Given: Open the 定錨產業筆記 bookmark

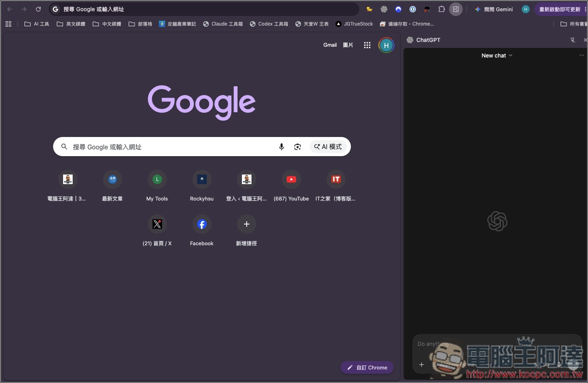Looking at the screenshot, I should (x=178, y=24).
